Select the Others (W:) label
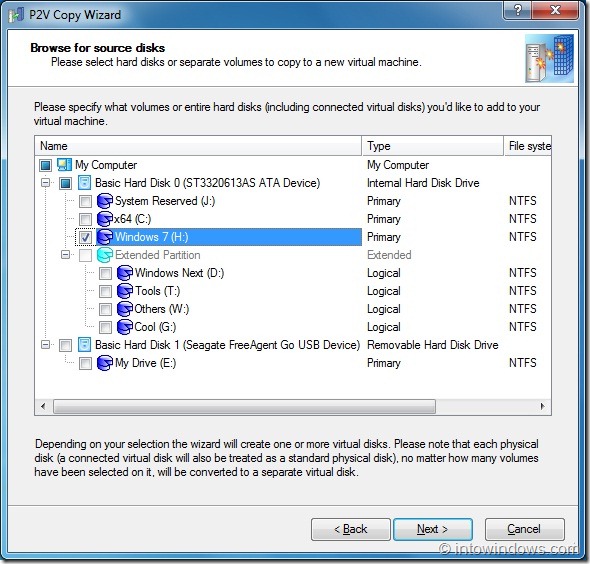The image size is (590, 564). [162, 309]
